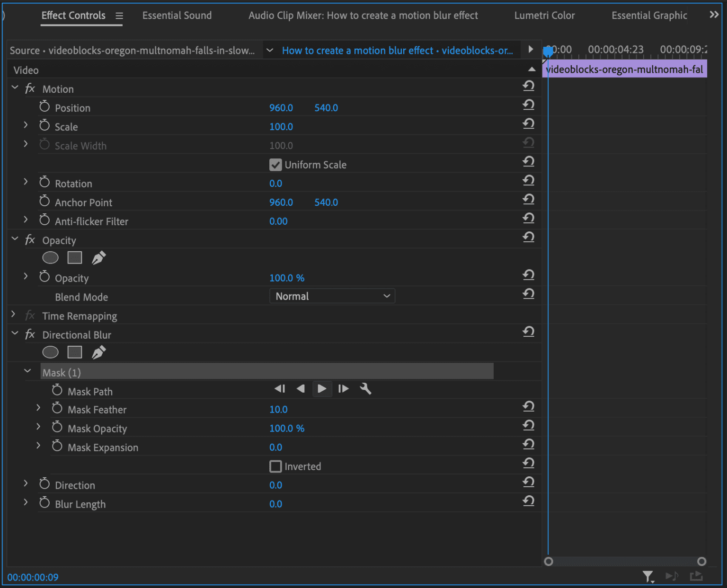Expand the Scale parameter
727x588 pixels.
(26, 125)
